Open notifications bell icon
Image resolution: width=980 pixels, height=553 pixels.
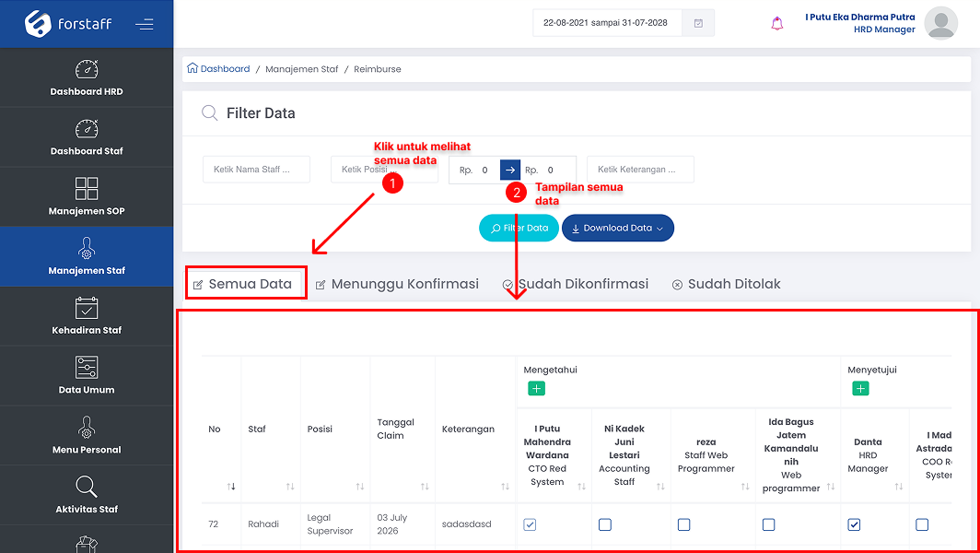pos(776,24)
